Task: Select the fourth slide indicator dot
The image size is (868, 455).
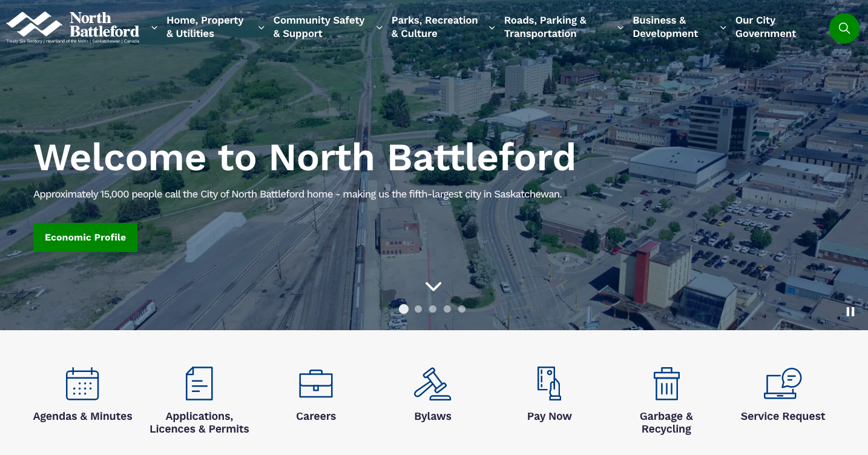Action: coord(447,309)
